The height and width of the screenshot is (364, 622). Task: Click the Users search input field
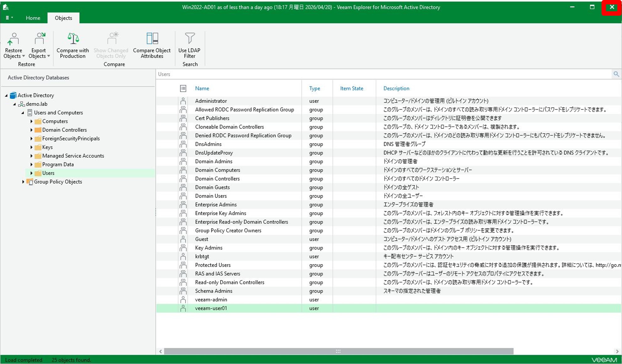coord(384,74)
